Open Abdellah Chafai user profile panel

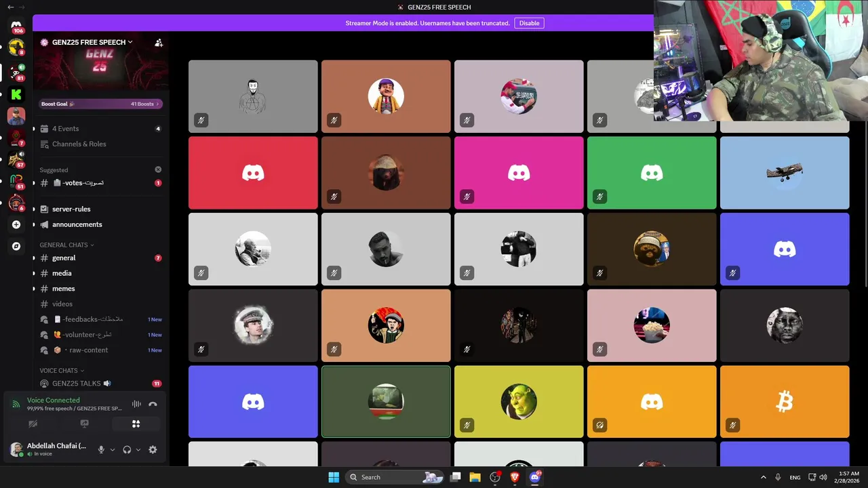point(49,449)
